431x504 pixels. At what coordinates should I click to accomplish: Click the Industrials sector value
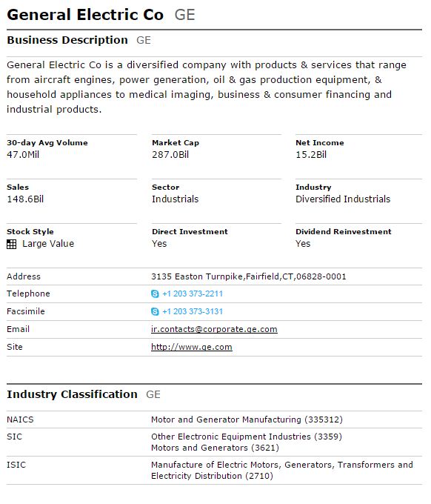click(x=175, y=199)
